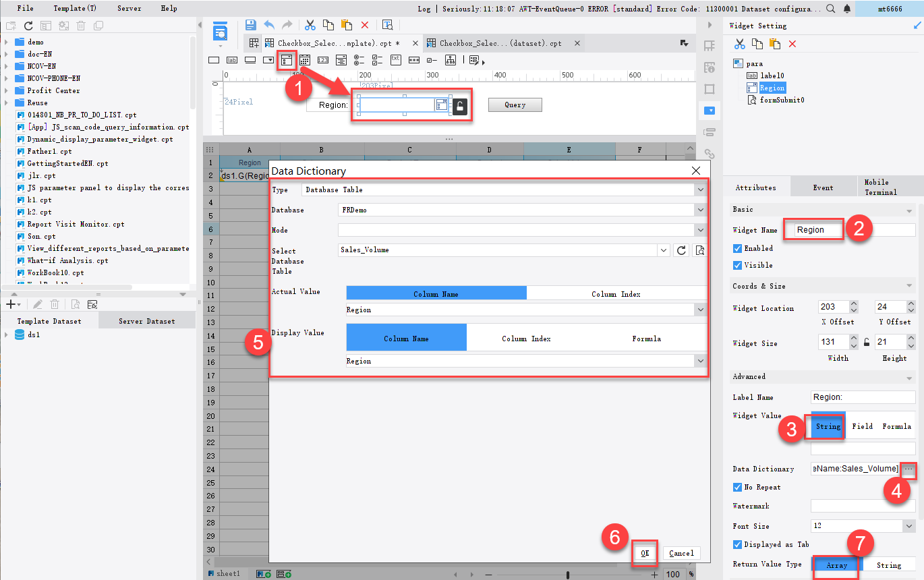Viewport: 924px width, 580px height.
Task: Cut the selected widget in Widget Setting
Action: pyautogui.click(x=739, y=43)
